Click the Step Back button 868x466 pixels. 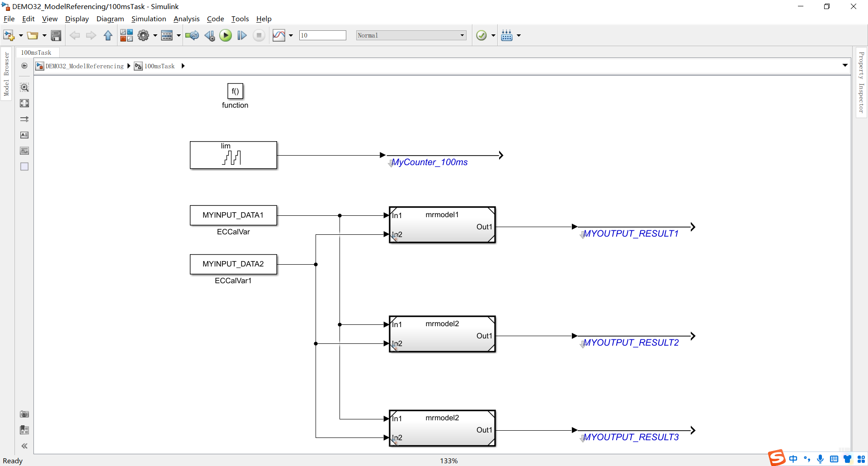tap(209, 35)
